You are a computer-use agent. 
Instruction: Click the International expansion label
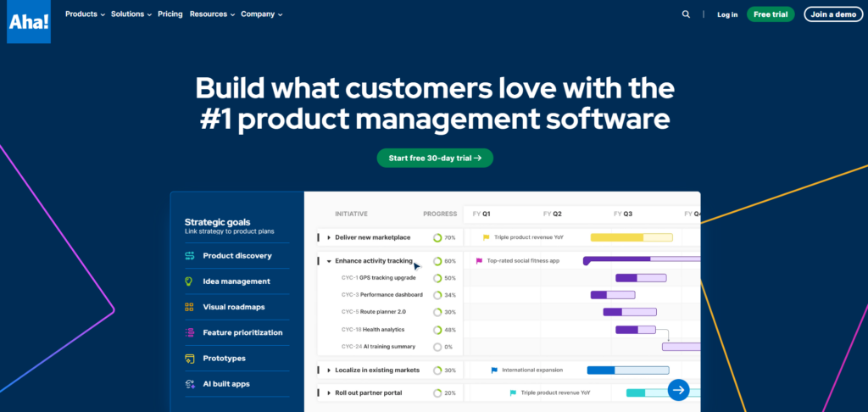pos(532,370)
